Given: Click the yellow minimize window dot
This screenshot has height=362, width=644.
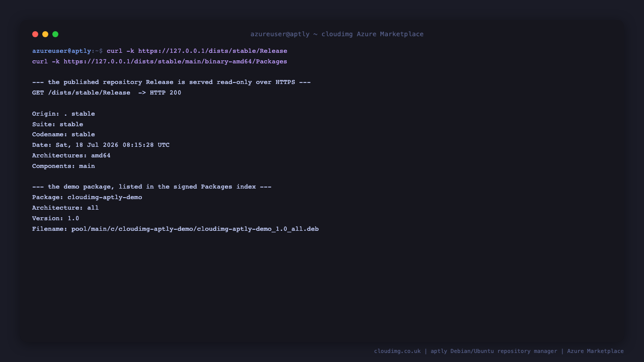Looking at the screenshot, I should pos(45,34).
